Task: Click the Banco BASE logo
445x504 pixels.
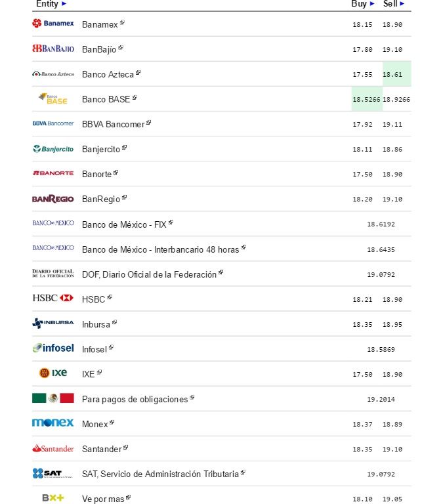Action: [x=53, y=99]
